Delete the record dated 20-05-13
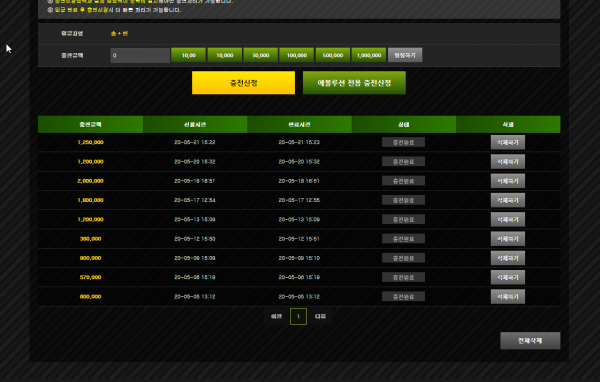This screenshot has width=600, height=382. pyautogui.click(x=508, y=219)
